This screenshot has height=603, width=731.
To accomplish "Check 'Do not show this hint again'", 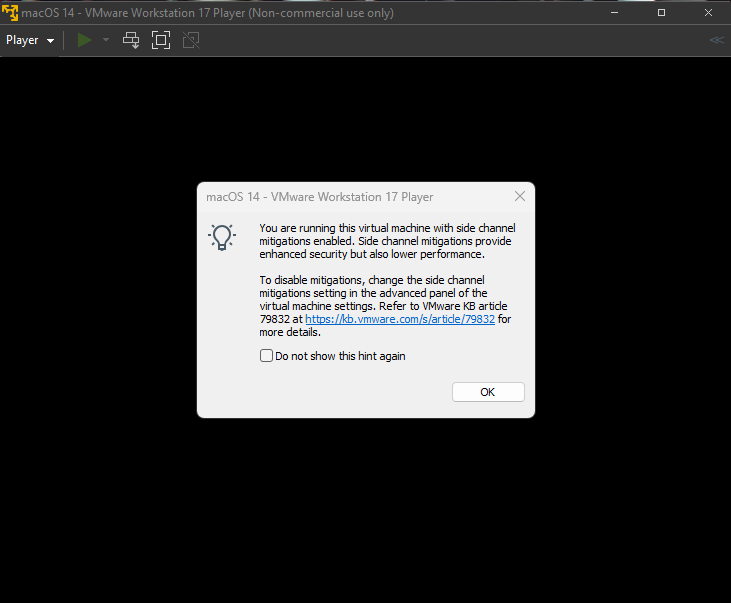I will tap(266, 356).
